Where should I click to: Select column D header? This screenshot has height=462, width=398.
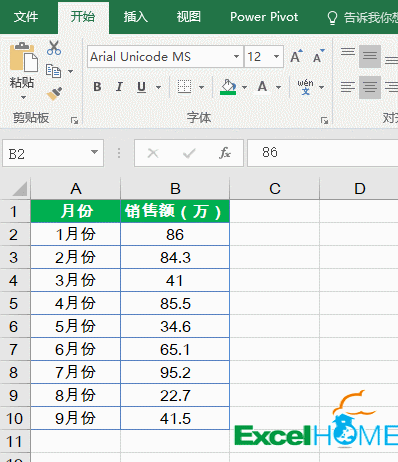click(359, 189)
